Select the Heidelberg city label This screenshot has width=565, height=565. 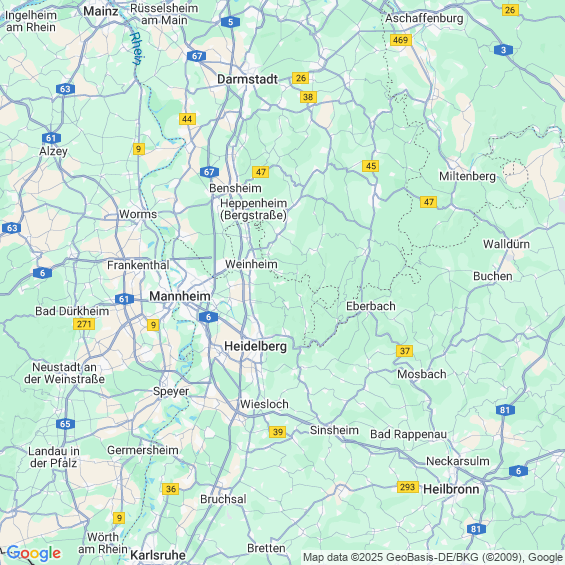point(255,346)
